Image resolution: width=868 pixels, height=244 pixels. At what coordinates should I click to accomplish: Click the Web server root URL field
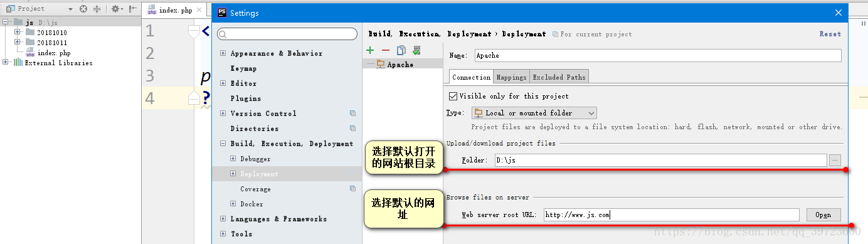[671, 215]
